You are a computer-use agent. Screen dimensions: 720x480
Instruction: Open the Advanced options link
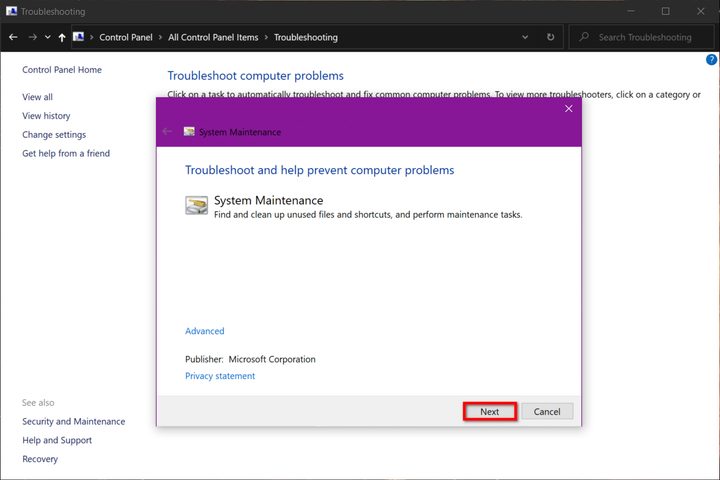205,331
